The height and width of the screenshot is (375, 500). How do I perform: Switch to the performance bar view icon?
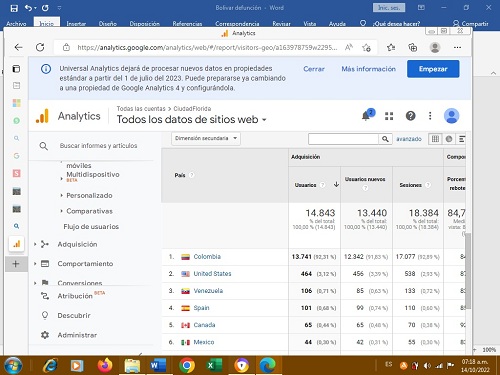(x=461, y=139)
